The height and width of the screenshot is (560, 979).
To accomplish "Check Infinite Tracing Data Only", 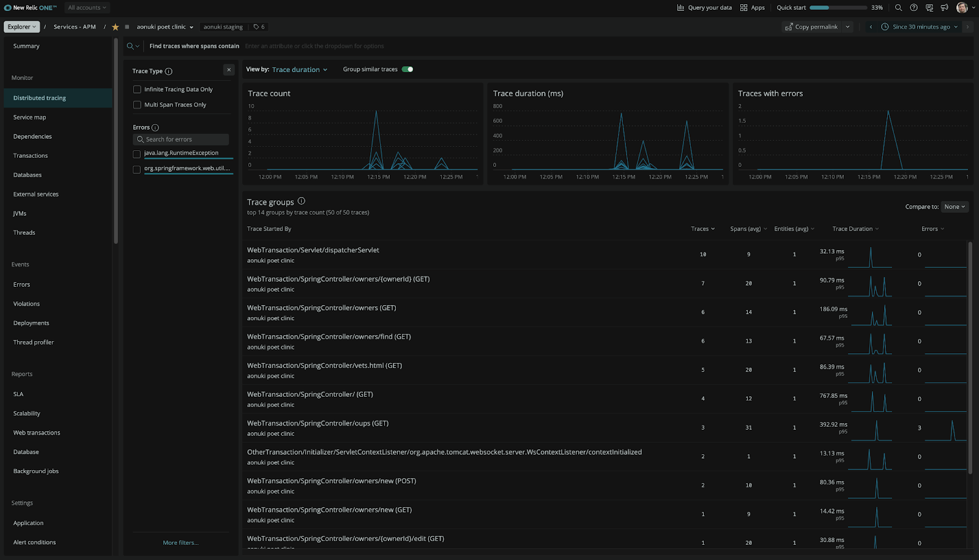I will (x=137, y=89).
